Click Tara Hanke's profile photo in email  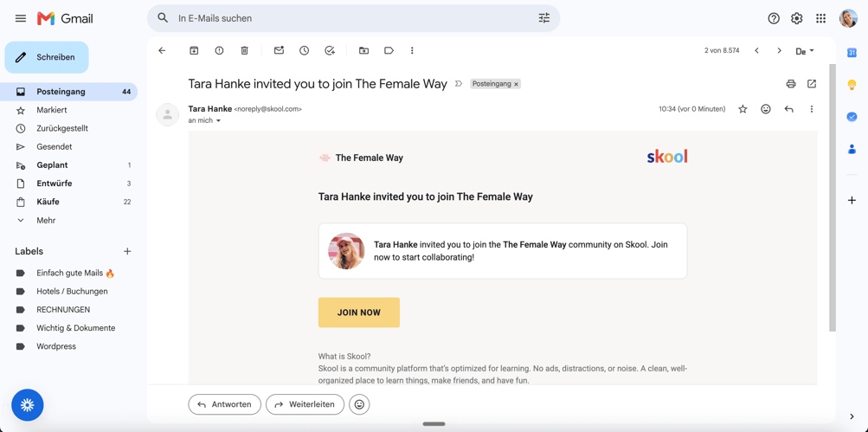click(x=346, y=251)
